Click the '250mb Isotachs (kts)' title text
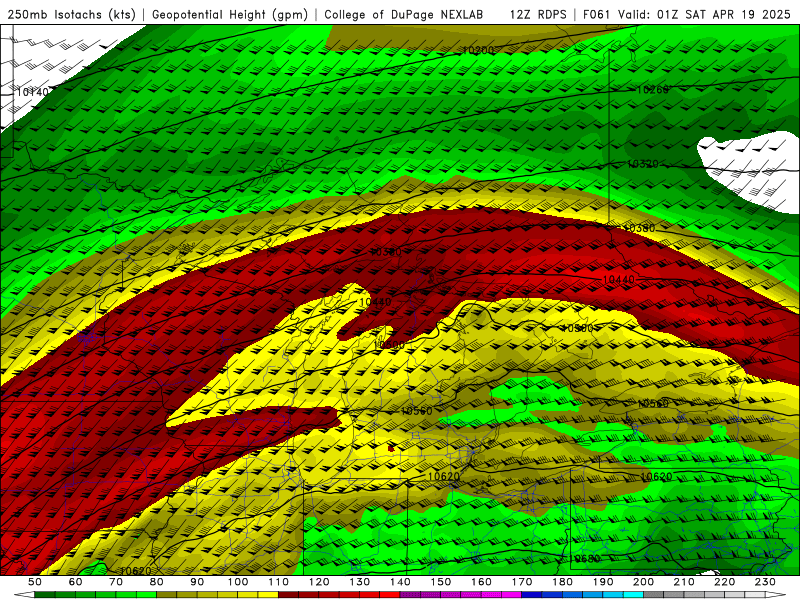800x600 pixels. pos(72,15)
